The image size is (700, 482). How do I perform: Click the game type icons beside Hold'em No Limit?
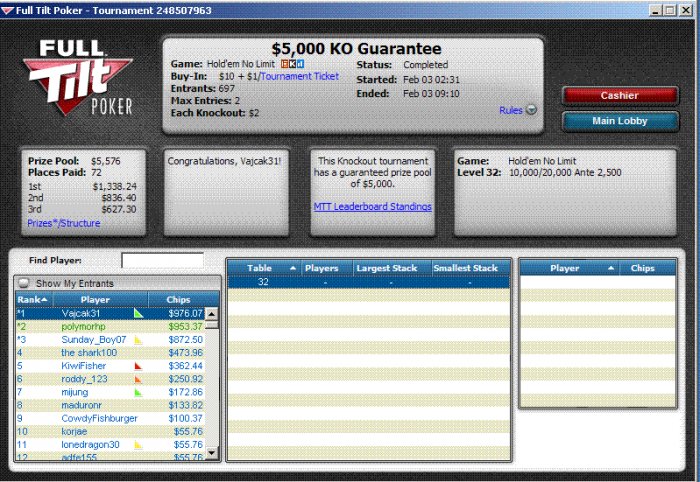coord(292,64)
